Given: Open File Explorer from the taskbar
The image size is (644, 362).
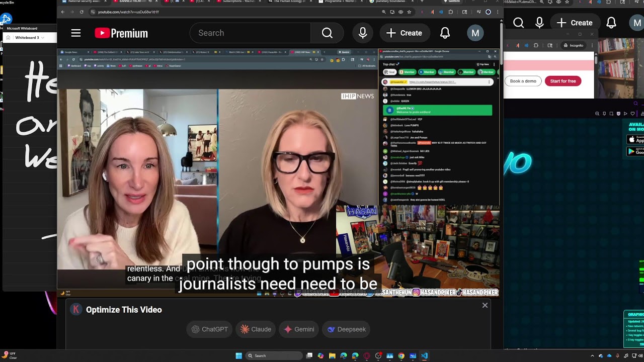Looking at the screenshot, I should (332, 355).
